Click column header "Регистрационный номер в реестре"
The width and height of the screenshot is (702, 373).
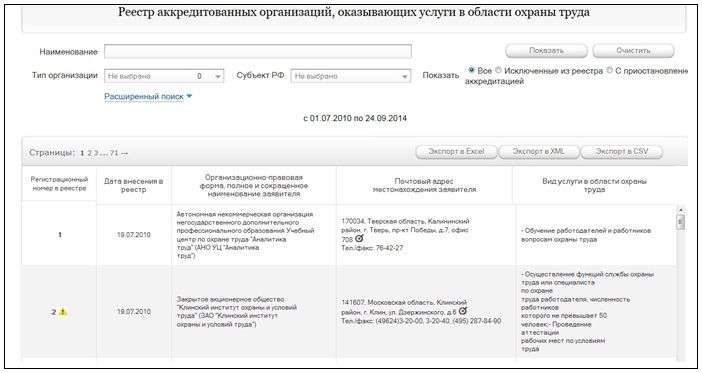(x=59, y=184)
